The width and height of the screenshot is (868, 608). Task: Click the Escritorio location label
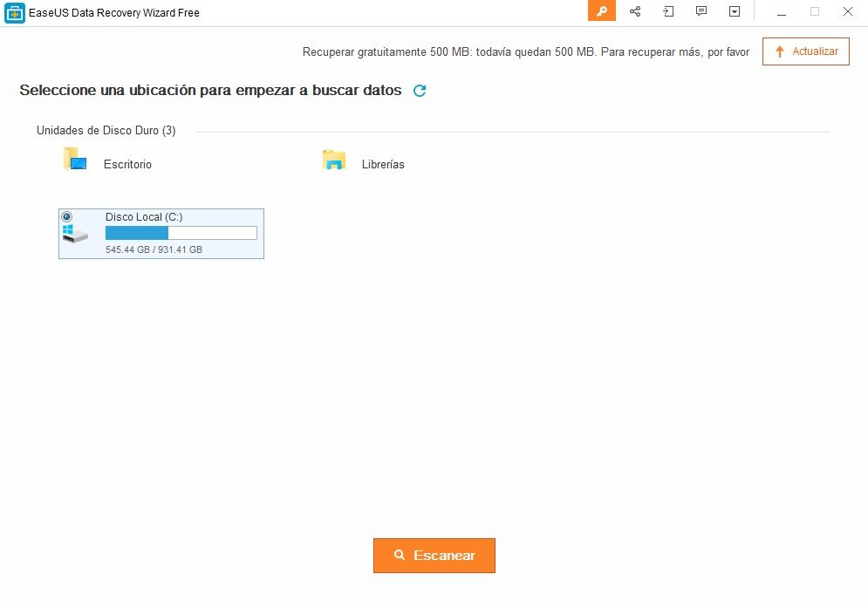[127, 164]
